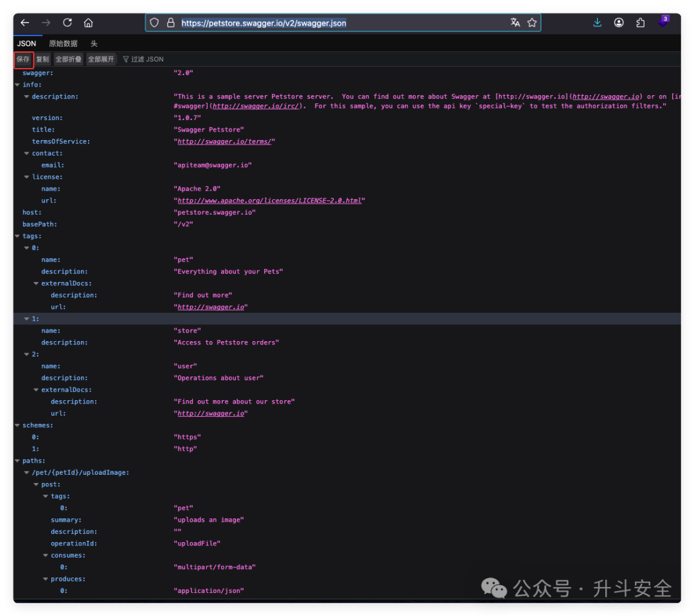Collapse the contact node
This screenshot has width=694, height=616.
(26, 153)
